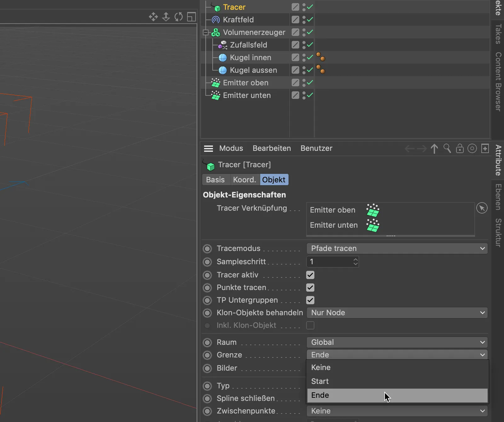The image size is (504, 422).
Task: Switch to the Objekt tab
Action: (x=274, y=180)
